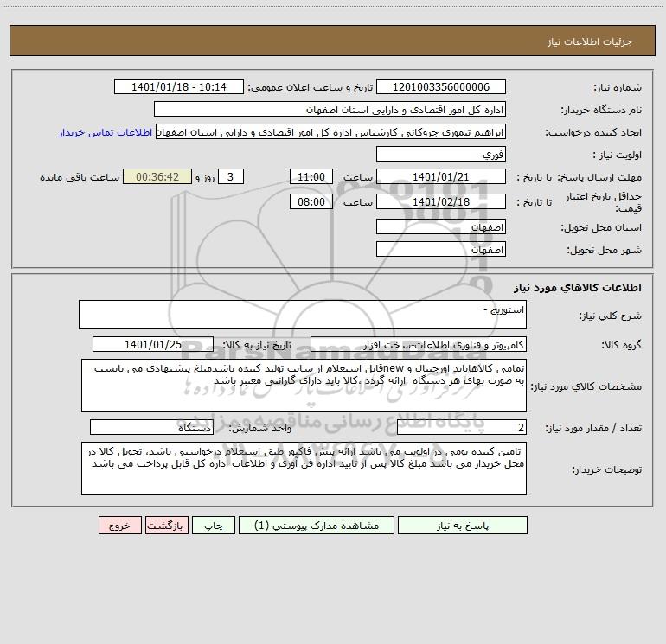Viewport: 666px width, 644px height.
Task: Click the label تعداد / مقدار مورد نیاز
Action: (x=593, y=428)
